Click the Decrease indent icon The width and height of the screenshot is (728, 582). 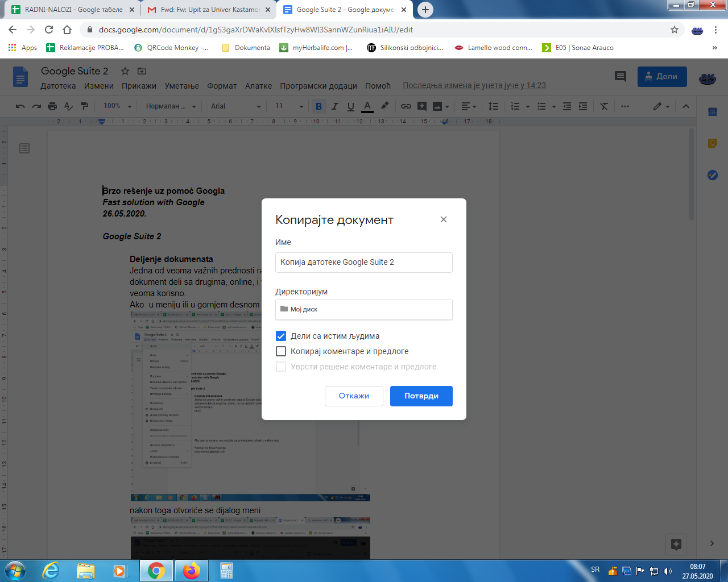point(567,106)
